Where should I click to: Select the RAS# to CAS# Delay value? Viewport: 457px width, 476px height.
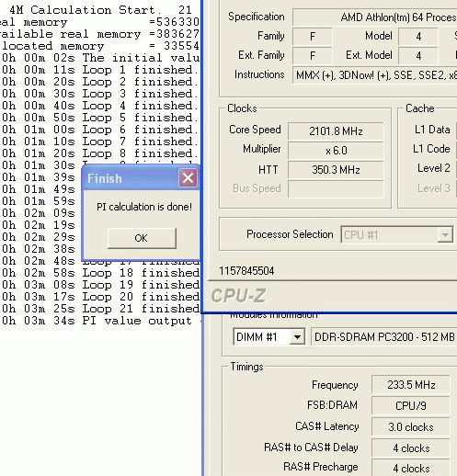(411, 448)
